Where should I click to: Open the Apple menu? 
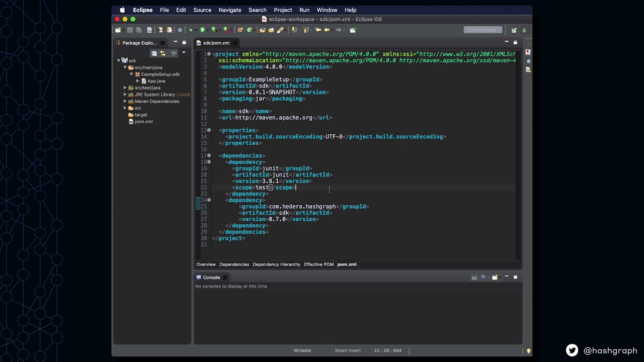(x=122, y=10)
